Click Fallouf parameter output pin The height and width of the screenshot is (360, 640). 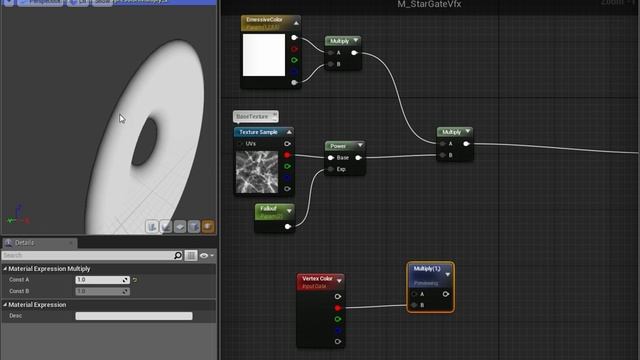(288, 227)
